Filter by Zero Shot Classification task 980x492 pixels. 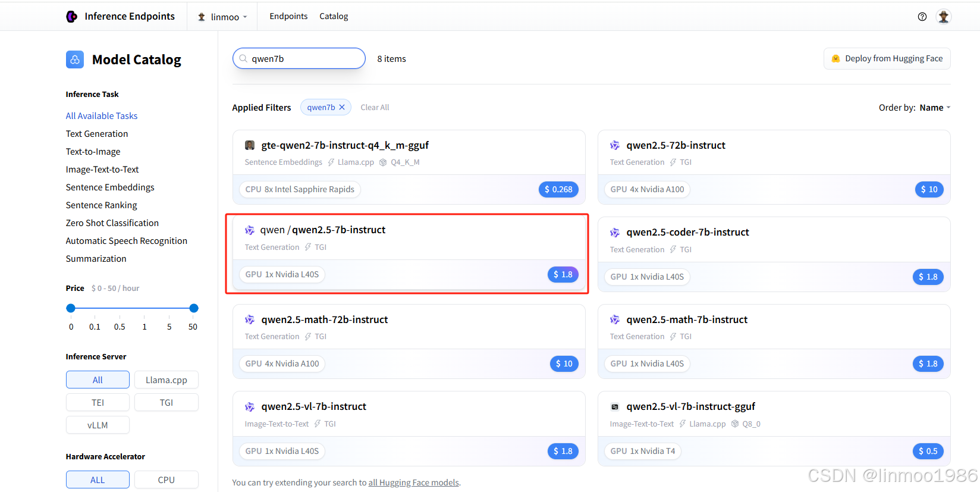pyautogui.click(x=112, y=223)
